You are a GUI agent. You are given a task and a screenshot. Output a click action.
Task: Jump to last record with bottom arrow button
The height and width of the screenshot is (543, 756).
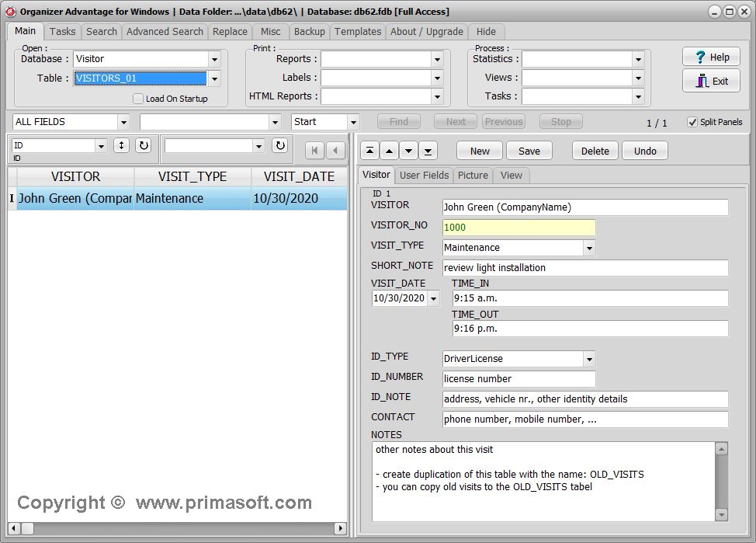pyautogui.click(x=428, y=151)
